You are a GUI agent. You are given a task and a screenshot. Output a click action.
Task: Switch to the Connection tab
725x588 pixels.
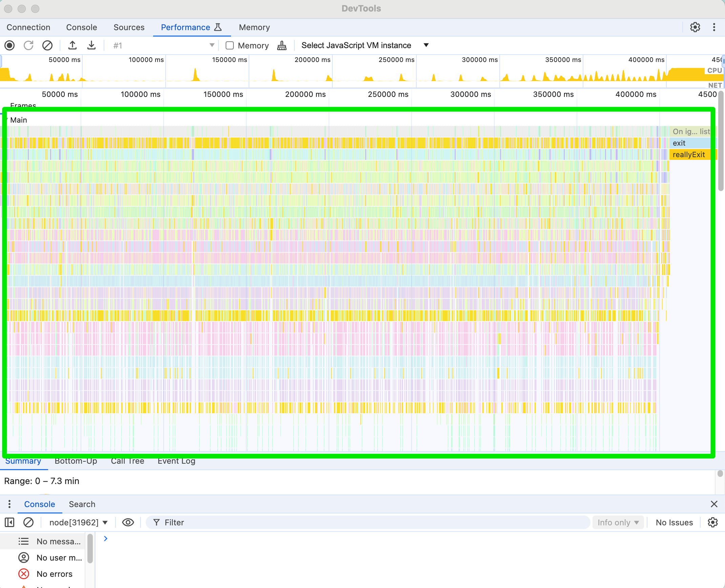(x=28, y=27)
